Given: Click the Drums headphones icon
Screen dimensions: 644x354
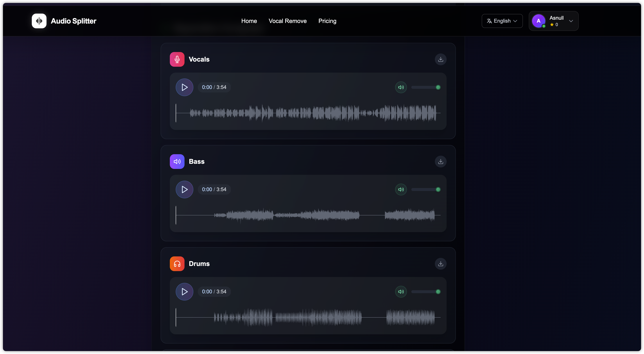Looking at the screenshot, I should [177, 264].
